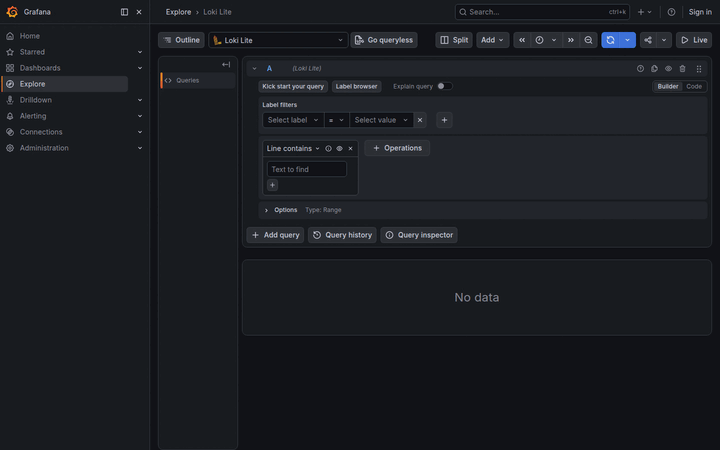Shift time range forwards
720x450 pixels.
coord(571,40)
